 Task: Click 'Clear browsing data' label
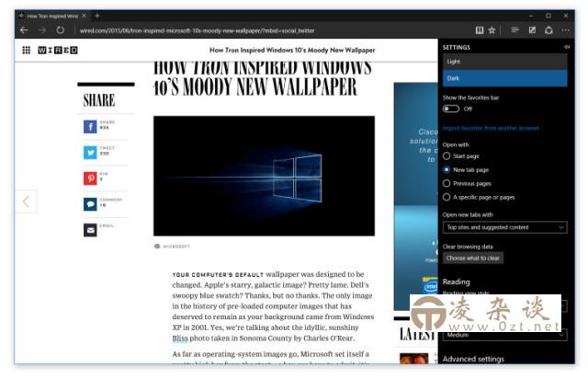tap(468, 247)
